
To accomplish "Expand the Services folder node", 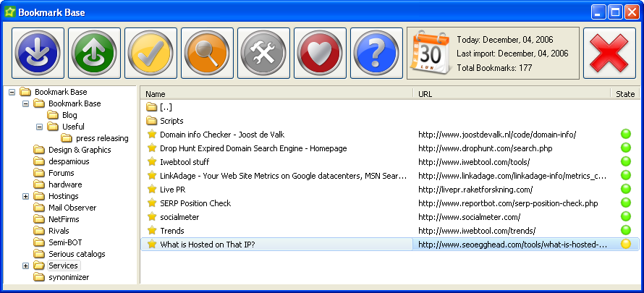I will click(x=25, y=266).
